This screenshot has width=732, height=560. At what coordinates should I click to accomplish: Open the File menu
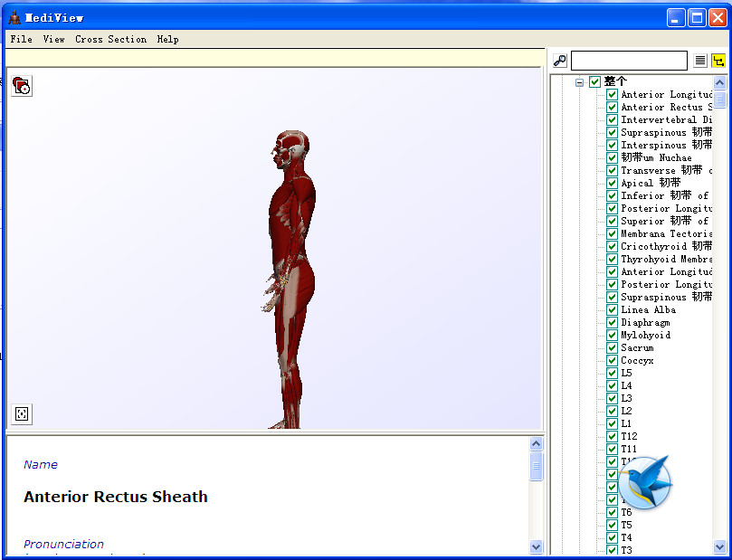[x=21, y=39]
